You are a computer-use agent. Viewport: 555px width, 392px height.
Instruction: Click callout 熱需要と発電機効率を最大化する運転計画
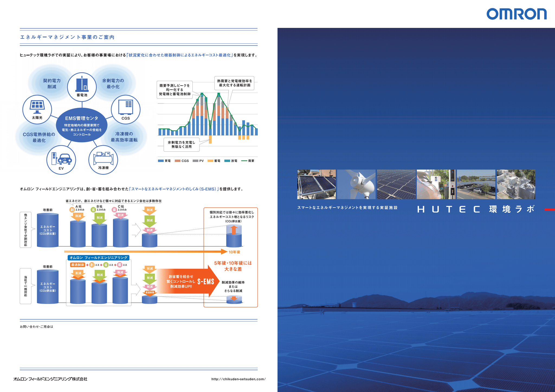(x=234, y=83)
